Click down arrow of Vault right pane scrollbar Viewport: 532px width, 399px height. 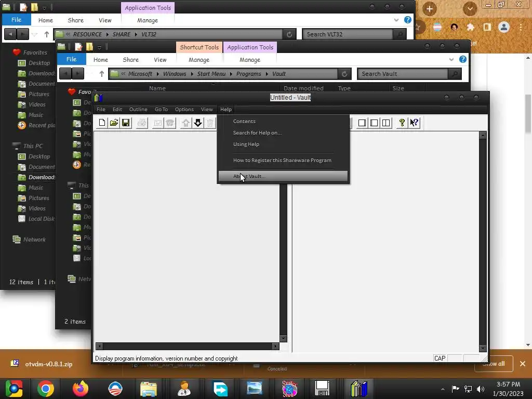(483, 348)
